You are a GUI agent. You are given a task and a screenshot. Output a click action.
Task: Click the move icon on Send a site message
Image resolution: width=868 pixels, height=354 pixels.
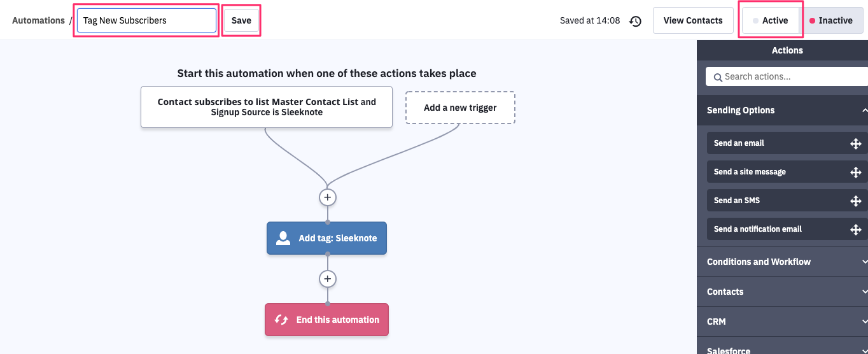click(x=855, y=172)
